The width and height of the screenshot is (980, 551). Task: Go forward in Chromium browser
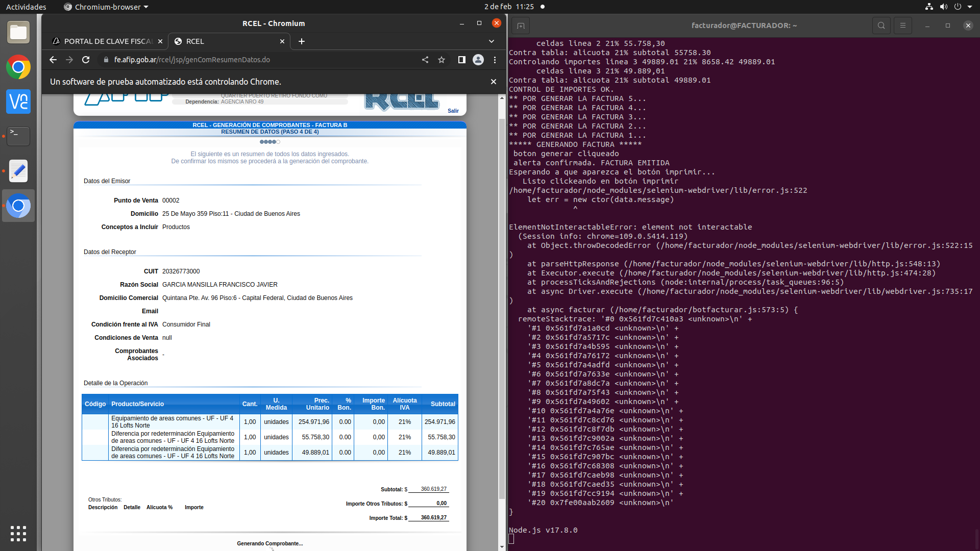pyautogui.click(x=69, y=60)
